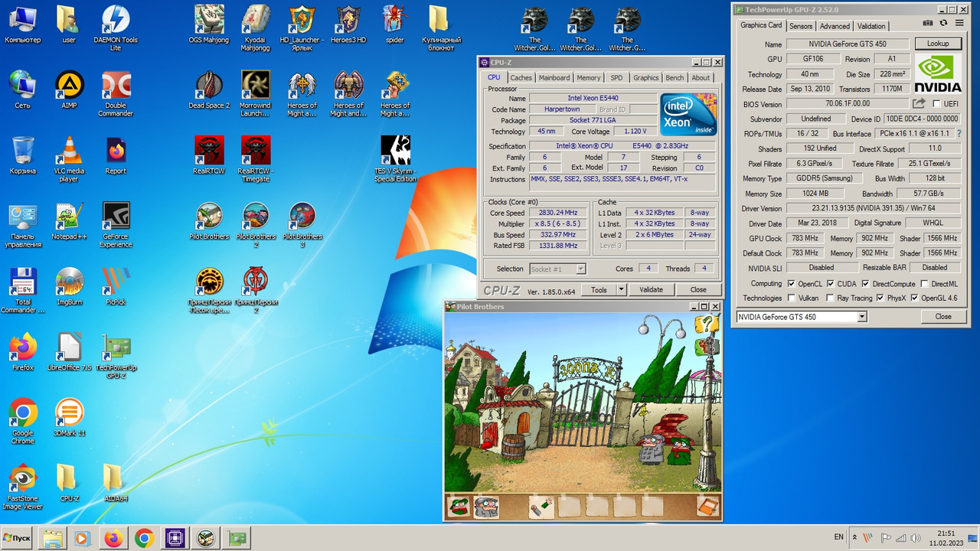Select the green-hat brother portrait
The height and width of the screenshot is (551, 980).
459,507
